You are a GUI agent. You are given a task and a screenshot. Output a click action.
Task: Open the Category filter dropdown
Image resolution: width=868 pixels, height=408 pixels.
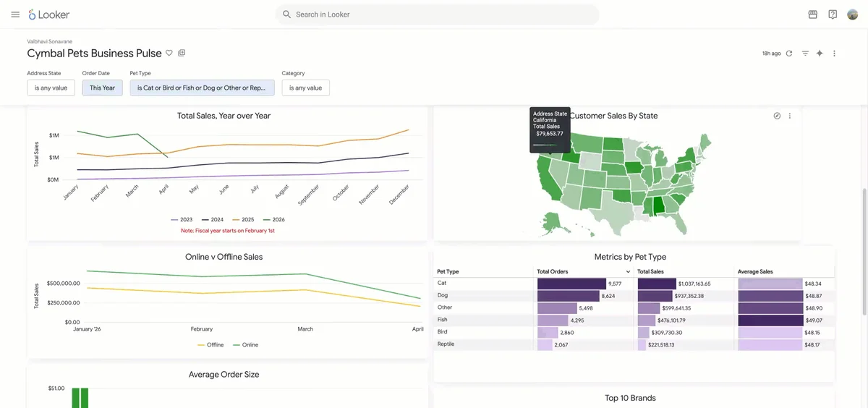click(x=305, y=88)
